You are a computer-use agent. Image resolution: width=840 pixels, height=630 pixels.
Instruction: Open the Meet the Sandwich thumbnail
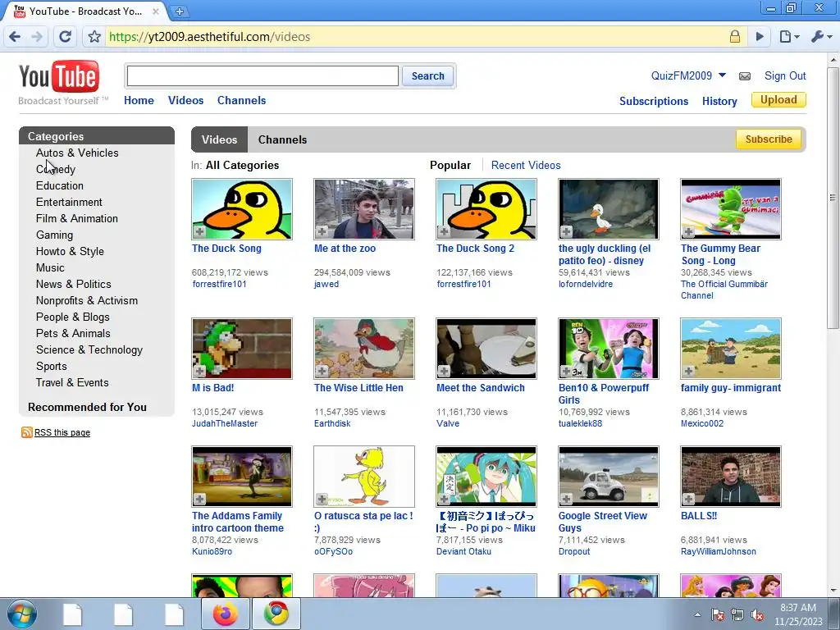coord(486,348)
